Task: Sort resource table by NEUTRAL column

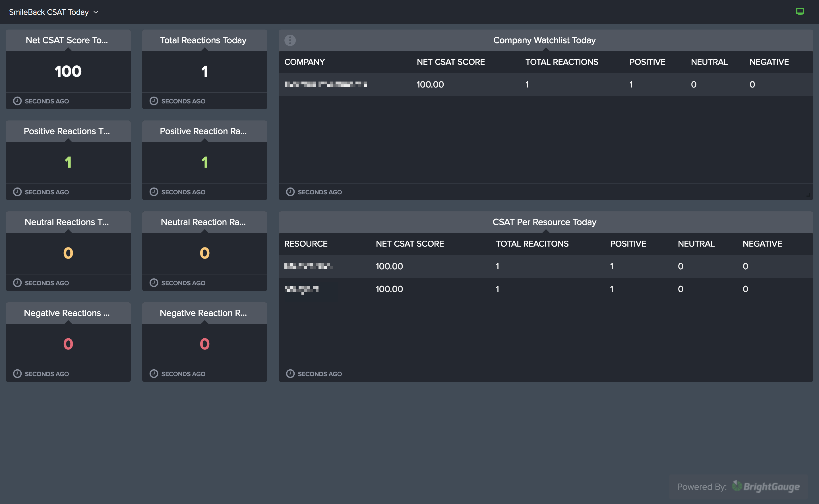Action: (696, 244)
